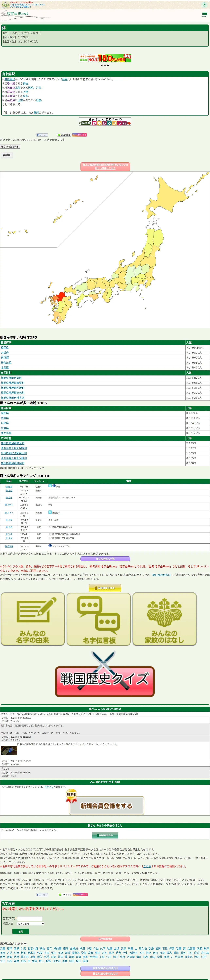The image size is (210, 980).
Task: Select the filled carousel dot under the ad banner
Action: [108, 65]
